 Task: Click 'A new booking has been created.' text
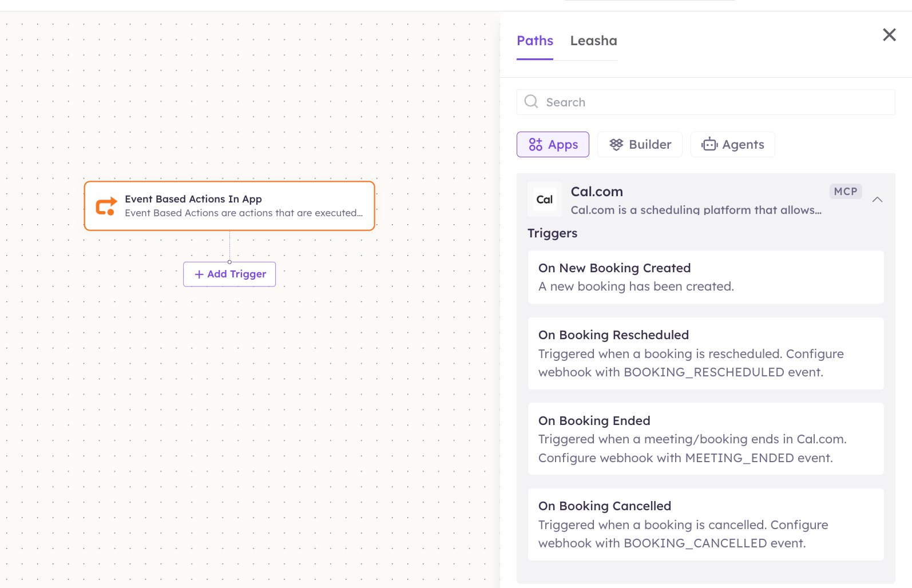pyautogui.click(x=636, y=287)
